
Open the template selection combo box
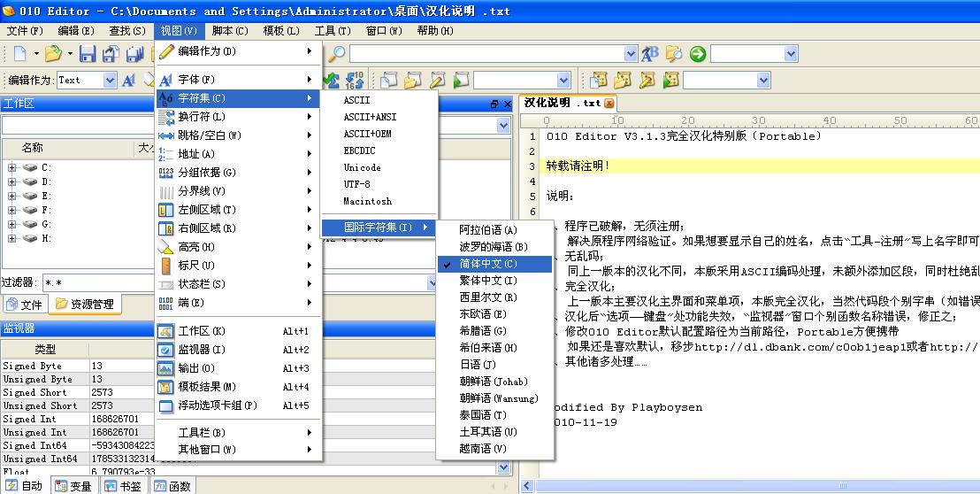tap(726, 80)
